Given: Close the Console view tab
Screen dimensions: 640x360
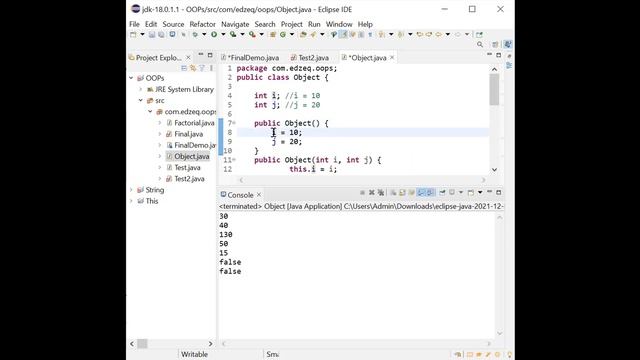Looking at the screenshot, I should [259, 195].
